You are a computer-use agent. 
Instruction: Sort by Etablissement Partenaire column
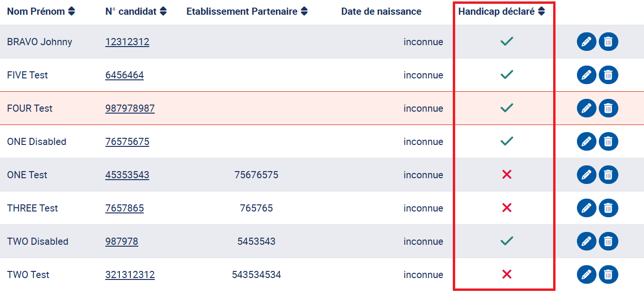coord(304,11)
